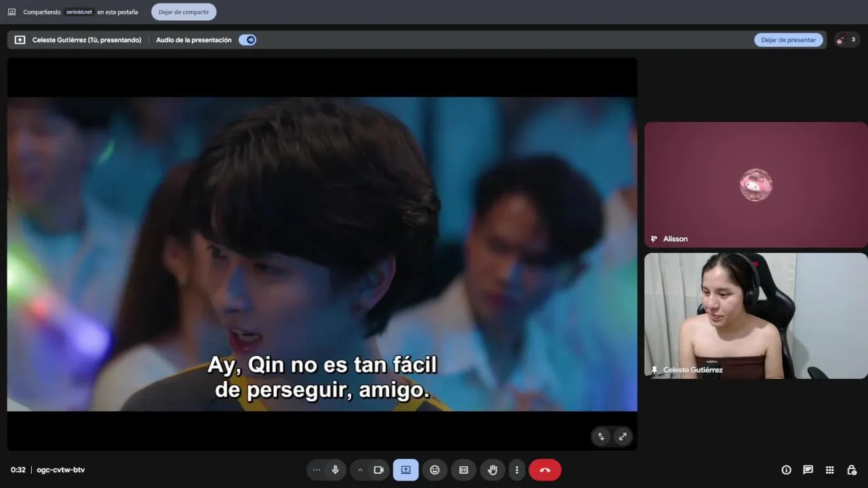Open meeting details info icon

[x=787, y=470]
